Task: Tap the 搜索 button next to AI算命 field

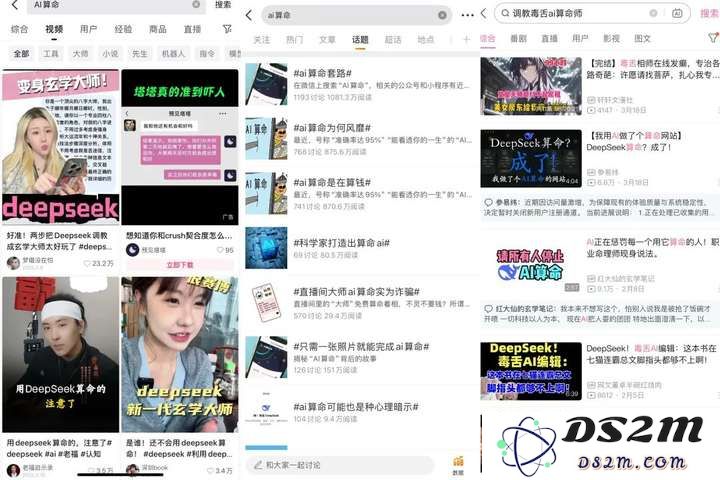Action: (x=223, y=5)
